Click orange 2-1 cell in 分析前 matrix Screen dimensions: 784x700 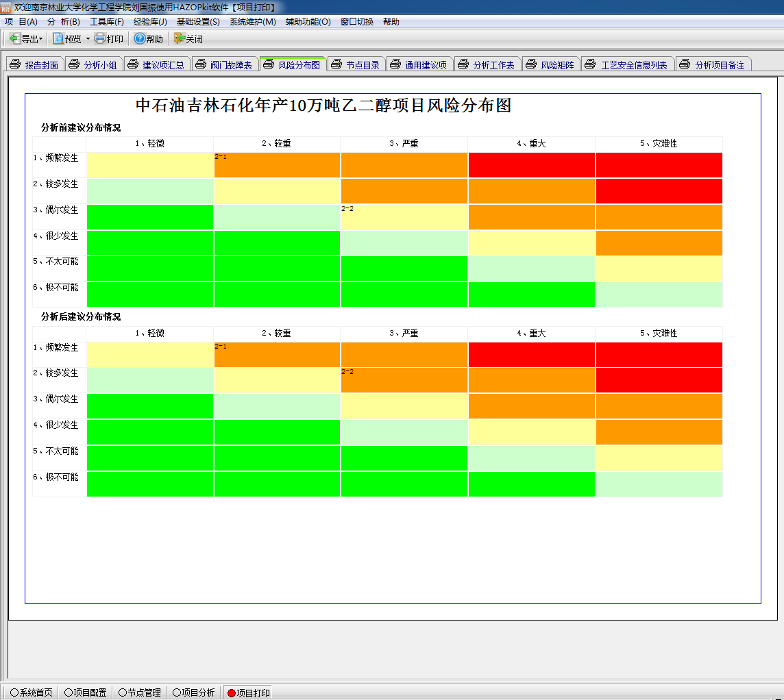tap(277, 165)
